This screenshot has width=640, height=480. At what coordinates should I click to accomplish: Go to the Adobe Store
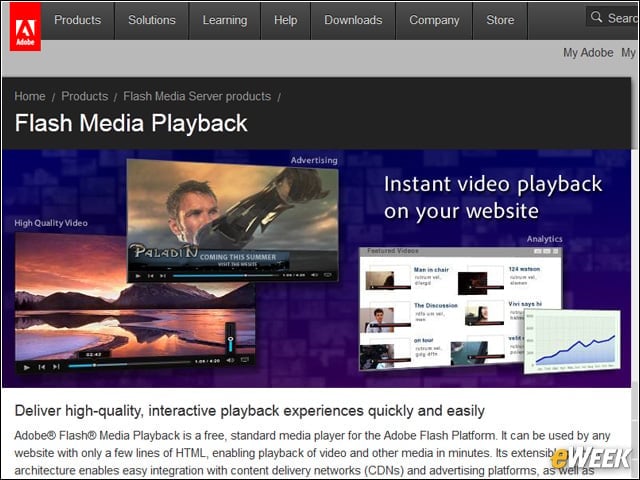tap(500, 20)
